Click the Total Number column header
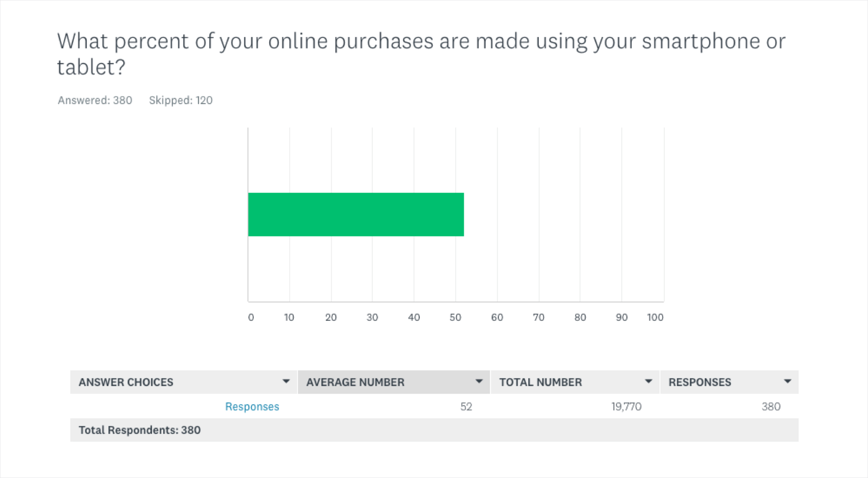The image size is (868, 478). tap(540, 382)
